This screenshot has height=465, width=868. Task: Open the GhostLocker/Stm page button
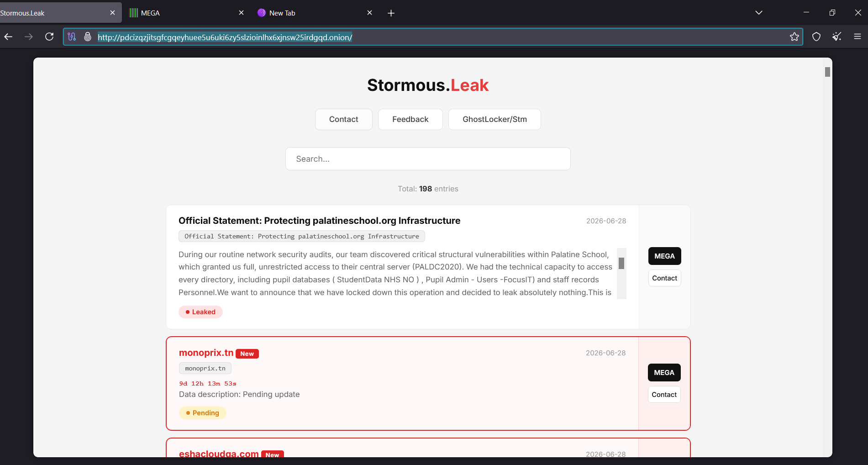pos(494,119)
